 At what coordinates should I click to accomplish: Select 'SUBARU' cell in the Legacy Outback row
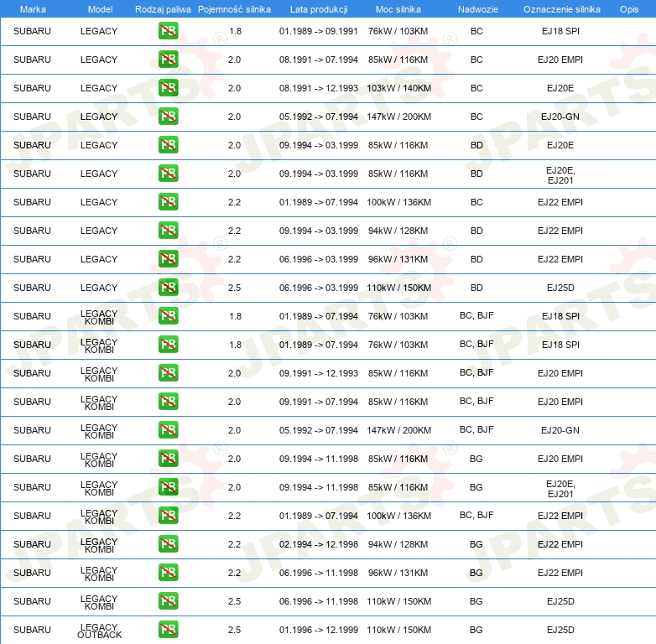point(32,630)
